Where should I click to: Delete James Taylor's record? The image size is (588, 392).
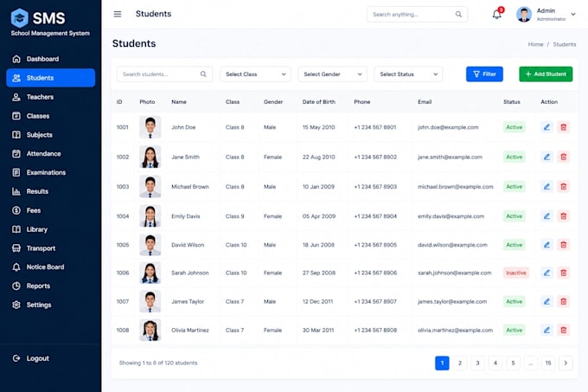563,301
